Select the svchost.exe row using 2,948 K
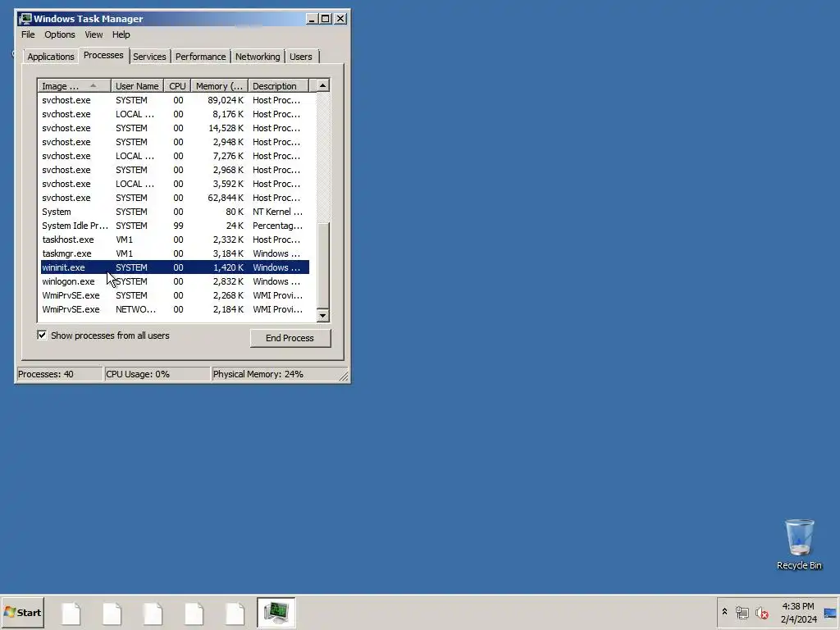This screenshot has width=840, height=630. click(175, 142)
